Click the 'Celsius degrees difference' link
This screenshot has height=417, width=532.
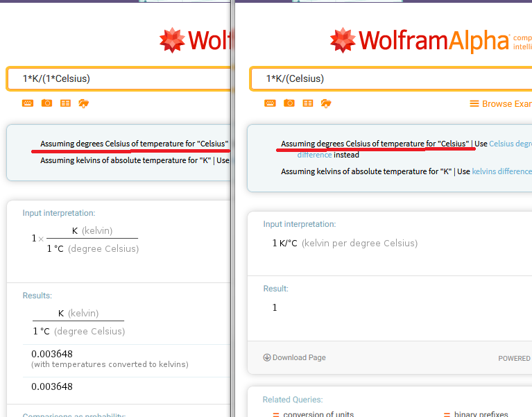click(x=510, y=144)
